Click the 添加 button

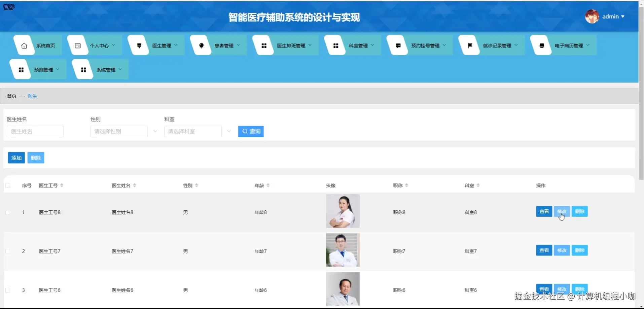coord(16,158)
